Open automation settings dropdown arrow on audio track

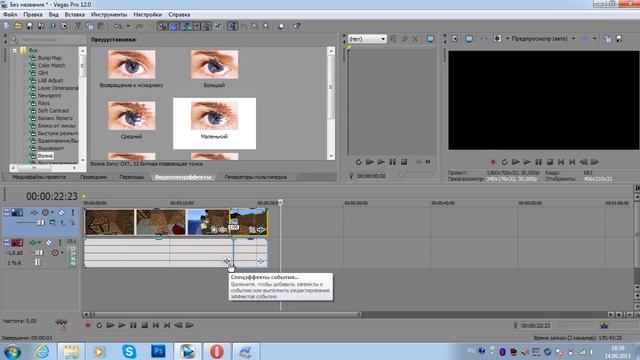(62, 253)
